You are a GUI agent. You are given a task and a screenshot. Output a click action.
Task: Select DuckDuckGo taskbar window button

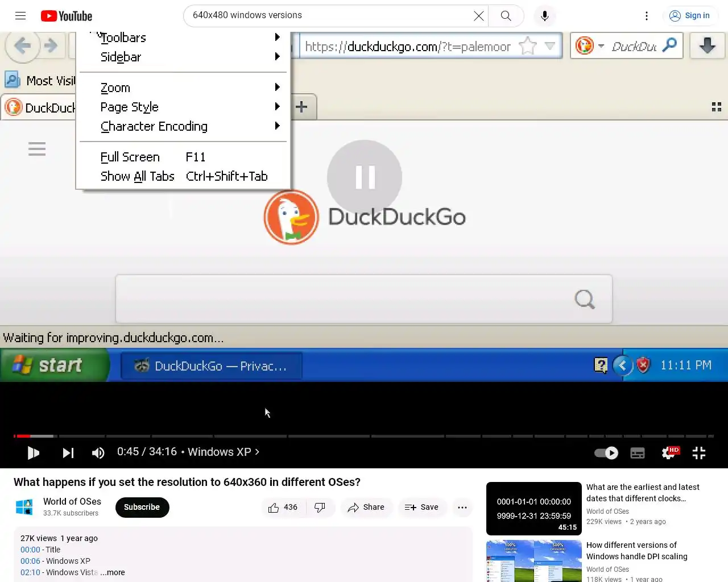coord(211,366)
